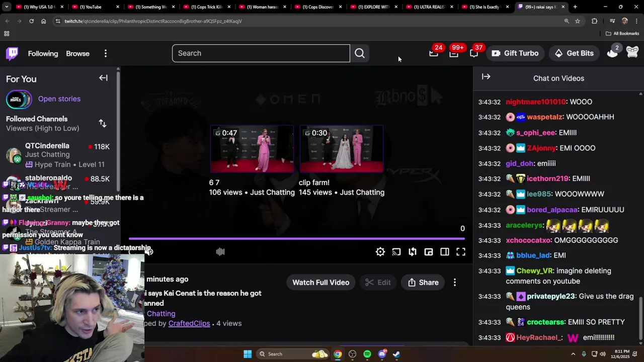Toggle theatre mode on the player
The width and height of the screenshot is (644, 362).
[445, 252]
